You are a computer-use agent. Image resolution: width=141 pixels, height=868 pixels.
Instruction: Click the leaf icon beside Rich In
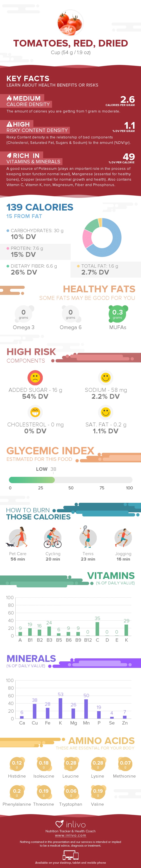pyautogui.click(x=9, y=155)
